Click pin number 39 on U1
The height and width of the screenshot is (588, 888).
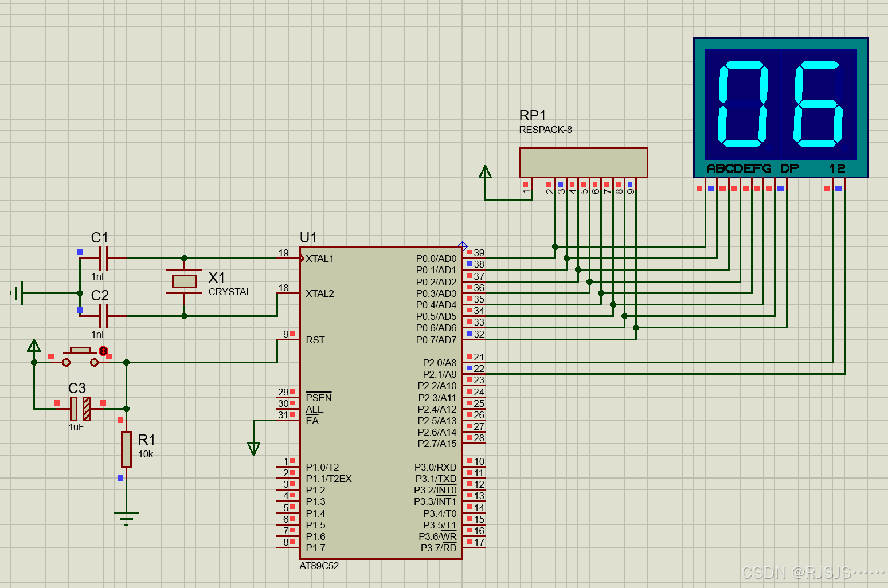pos(479,253)
